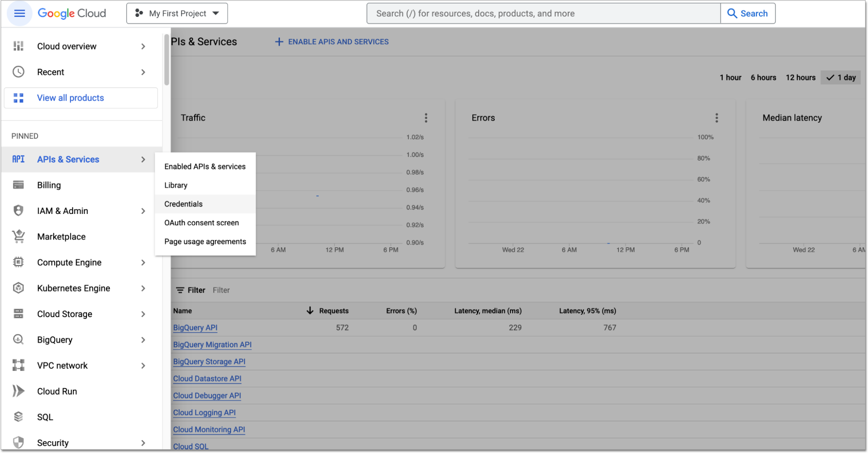Click Enable APIs and Services button
Viewport: 868px width, 453px height.
pos(332,42)
